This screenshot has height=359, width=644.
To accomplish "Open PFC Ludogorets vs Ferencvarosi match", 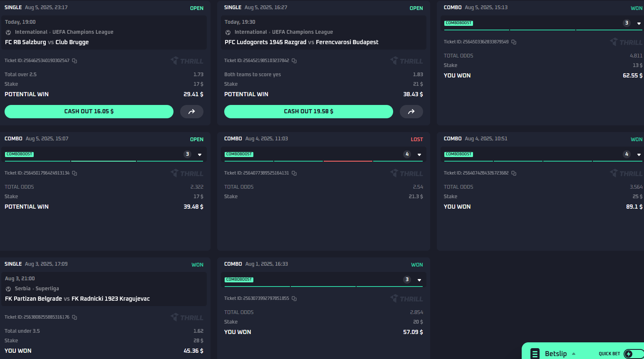I will 302,42.
